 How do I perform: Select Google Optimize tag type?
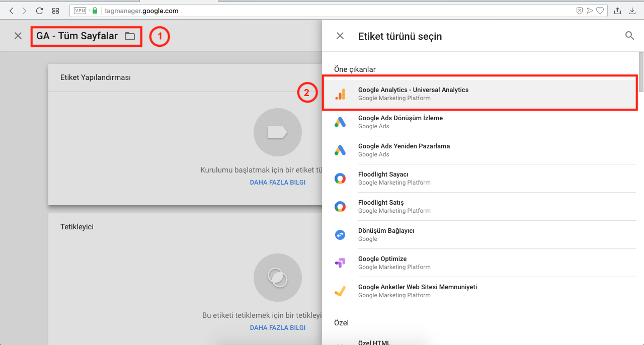click(479, 263)
